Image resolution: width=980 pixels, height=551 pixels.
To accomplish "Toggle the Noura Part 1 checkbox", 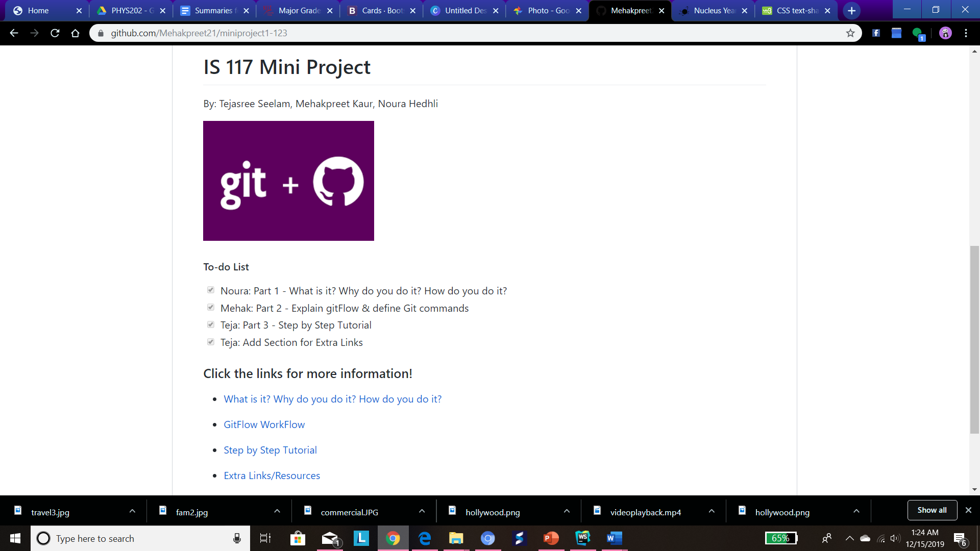I will coord(211,290).
